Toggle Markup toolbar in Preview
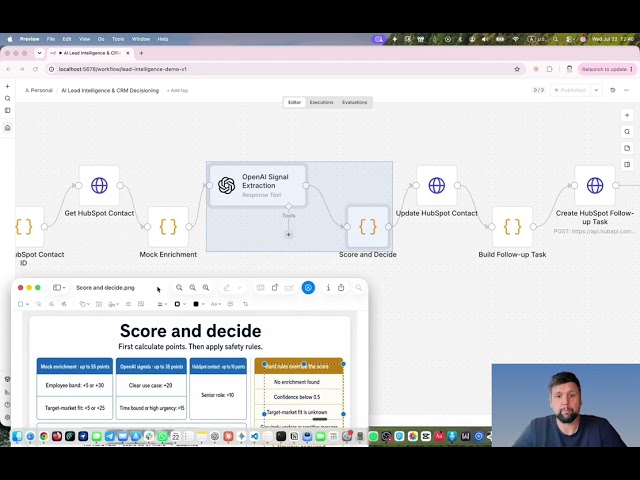 pyautogui.click(x=308, y=288)
